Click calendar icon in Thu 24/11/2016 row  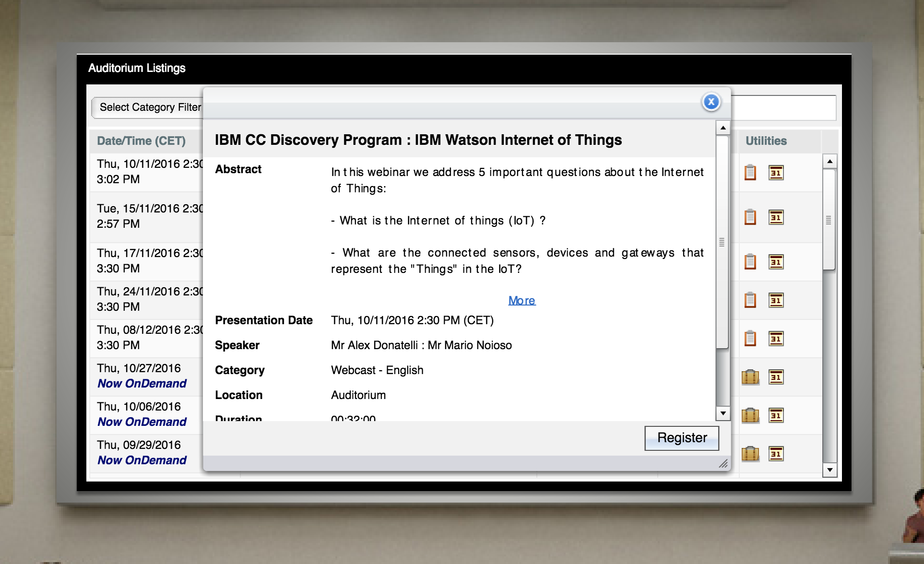click(x=776, y=300)
